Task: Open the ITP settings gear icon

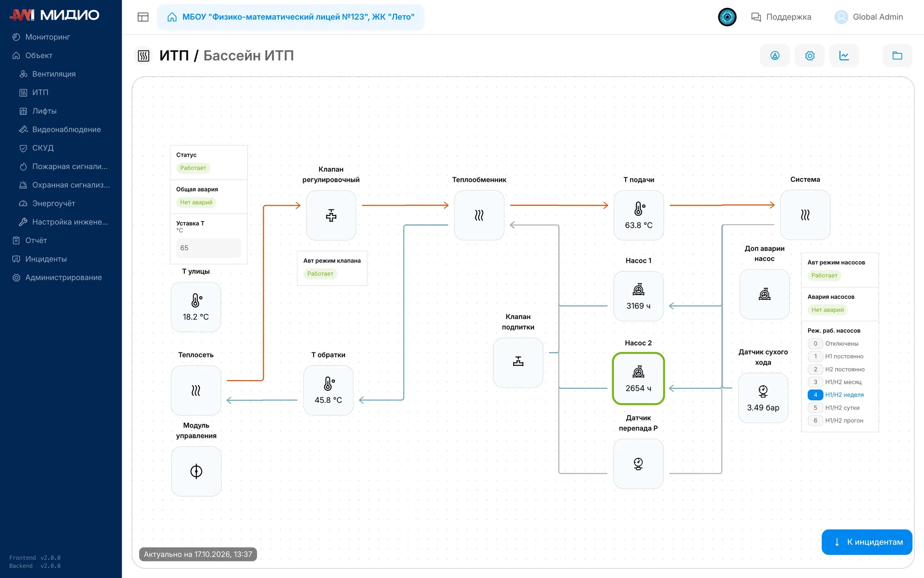Action: coord(810,55)
